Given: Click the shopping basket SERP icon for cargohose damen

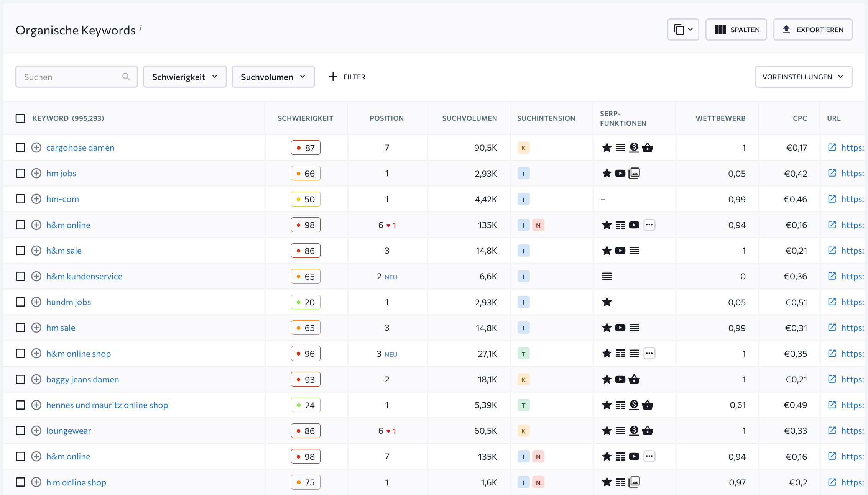Looking at the screenshot, I should pos(648,148).
